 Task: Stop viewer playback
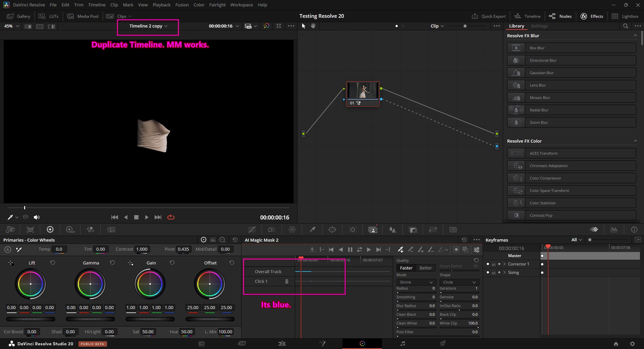pyautogui.click(x=136, y=217)
